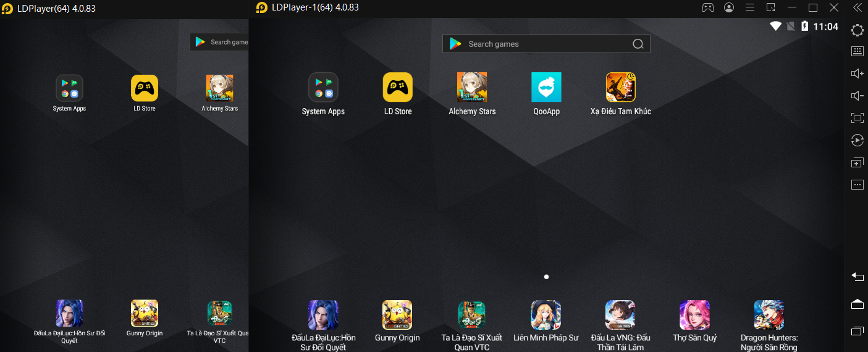Open the gamepad settings in title bar

pos(708,7)
